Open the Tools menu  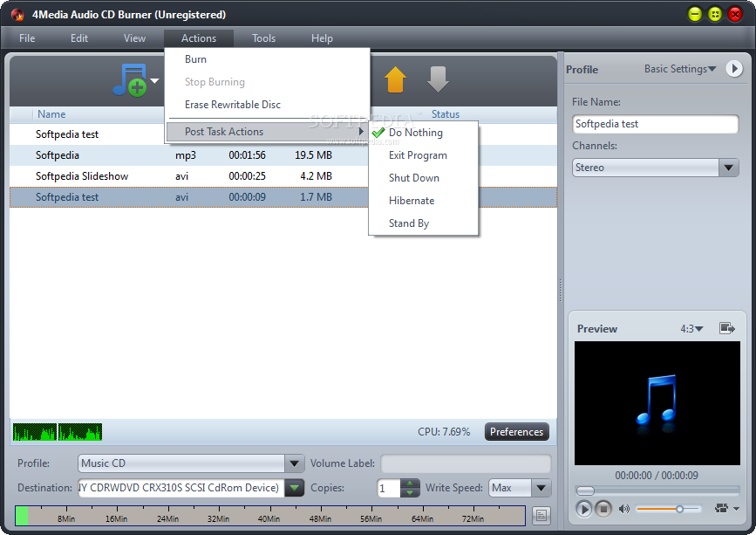coord(263,38)
